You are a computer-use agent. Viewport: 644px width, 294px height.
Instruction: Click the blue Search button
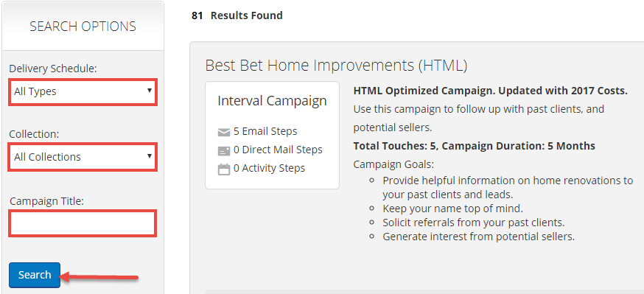pyautogui.click(x=35, y=275)
